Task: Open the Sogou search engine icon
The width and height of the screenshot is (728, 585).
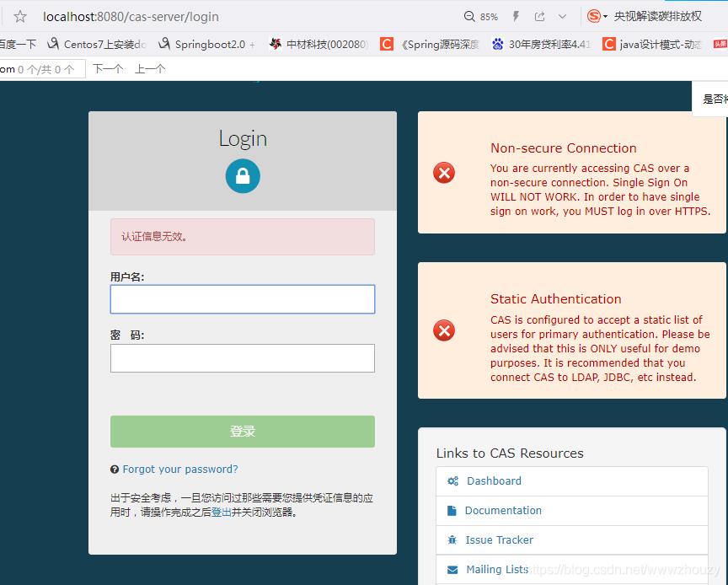Action: pyautogui.click(x=594, y=16)
